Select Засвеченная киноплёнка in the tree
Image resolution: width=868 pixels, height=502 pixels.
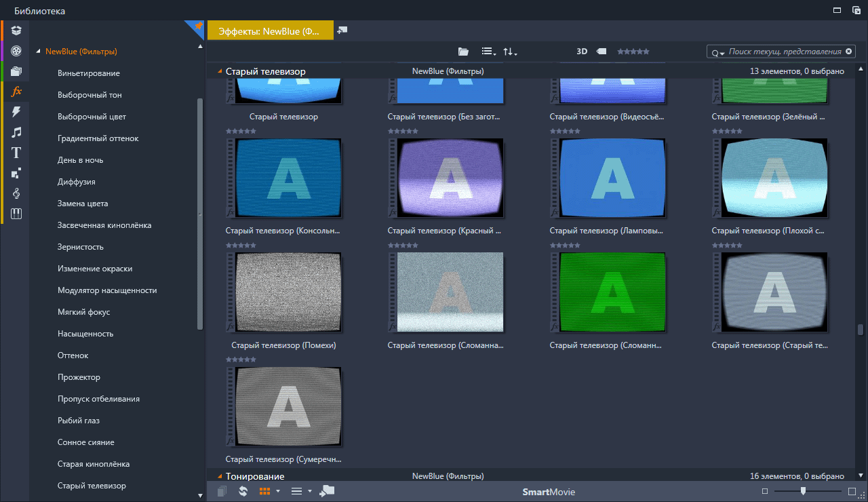pyautogui.click(x=104, y=225)
